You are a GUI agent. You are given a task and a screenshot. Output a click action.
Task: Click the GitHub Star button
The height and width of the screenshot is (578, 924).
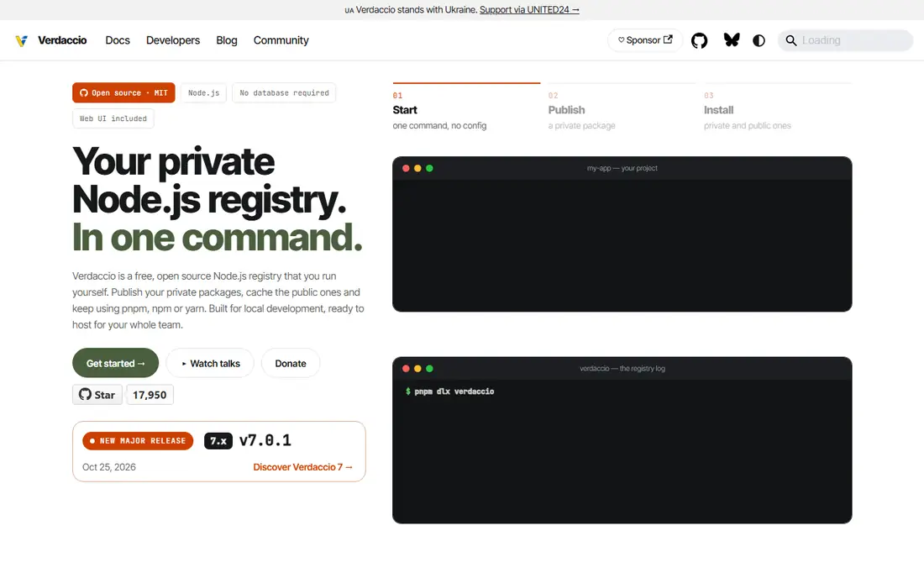97,394
